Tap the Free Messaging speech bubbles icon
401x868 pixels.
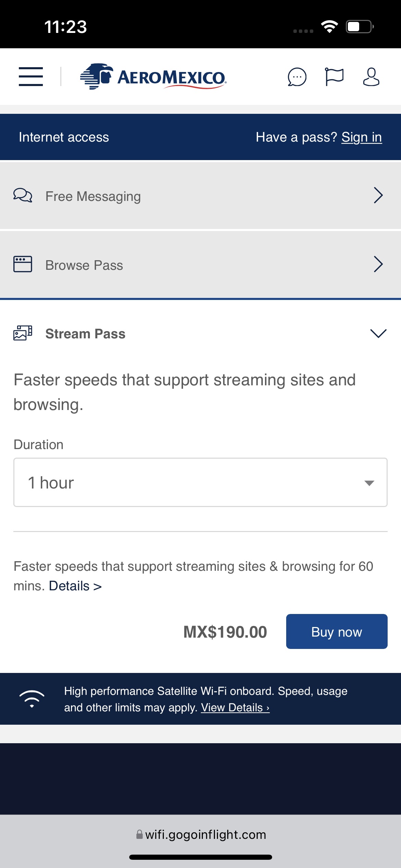click(x=23, y=195)
